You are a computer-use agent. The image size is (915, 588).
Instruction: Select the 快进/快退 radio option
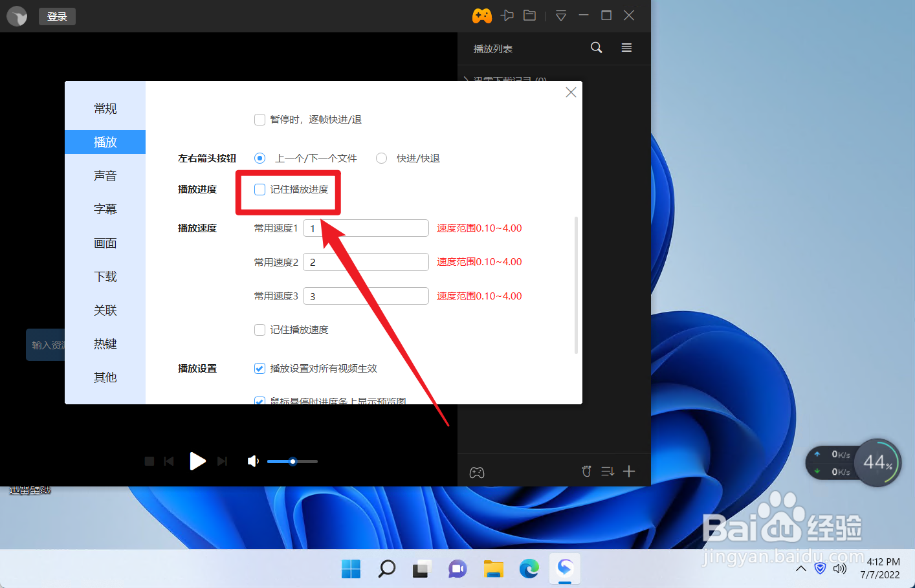point(381,158)
